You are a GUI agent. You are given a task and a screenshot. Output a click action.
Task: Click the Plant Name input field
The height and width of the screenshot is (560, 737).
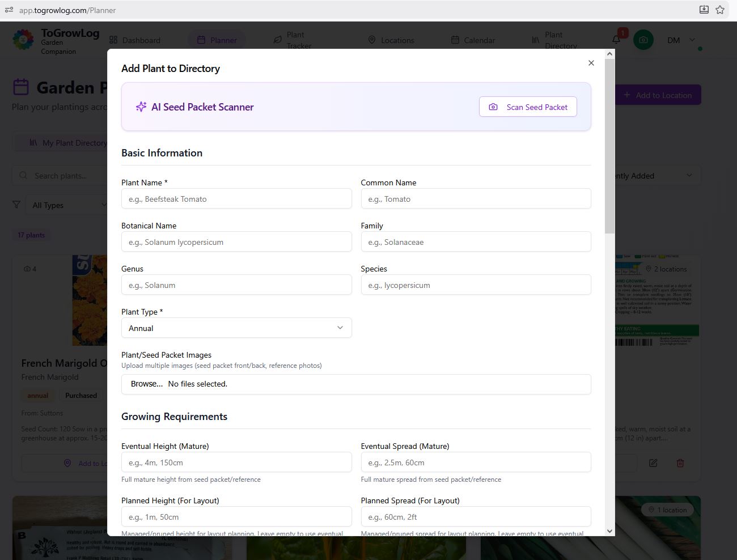(236, 199)
